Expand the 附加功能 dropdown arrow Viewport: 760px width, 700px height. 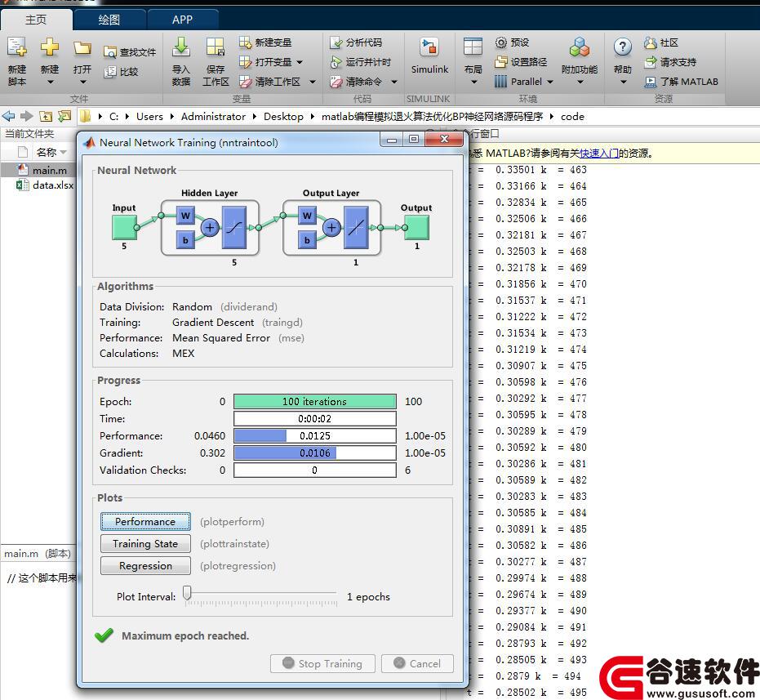(x=580, y=82)
